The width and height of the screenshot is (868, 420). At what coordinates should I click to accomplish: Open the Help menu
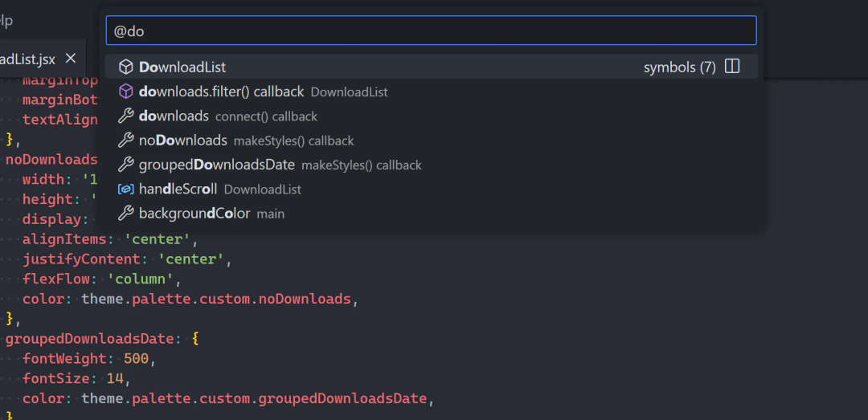(6, 21)
